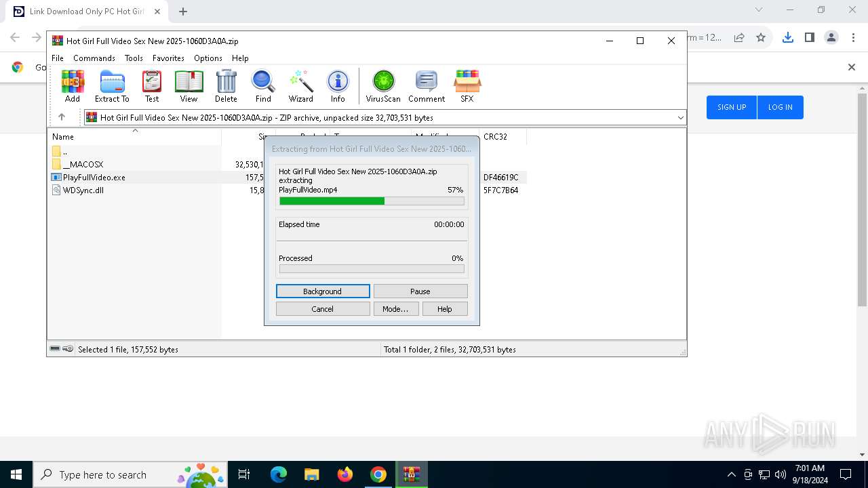Screen dimensions: 868x488
Task: Open a new Chrome tab
Action: [x=183, y=11]
